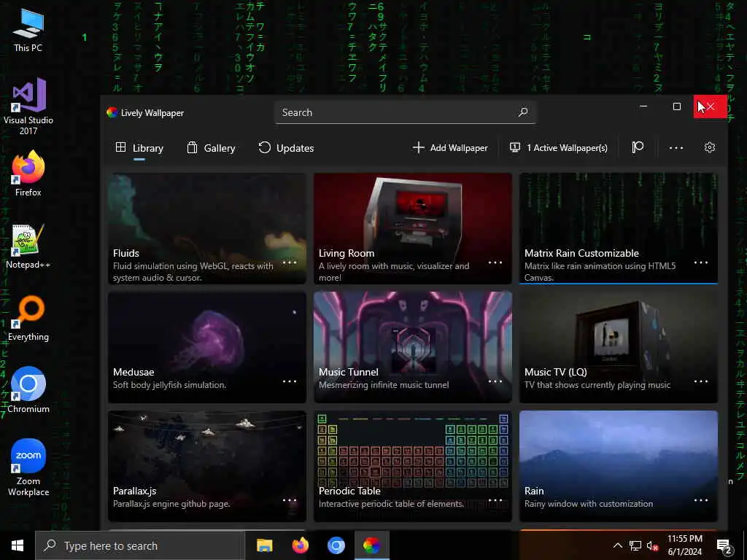Image resolution: width=747 pixels, height=560 pixels.
Task: Open the Lively Wallpaper settings gear
Action: point(709,147)
